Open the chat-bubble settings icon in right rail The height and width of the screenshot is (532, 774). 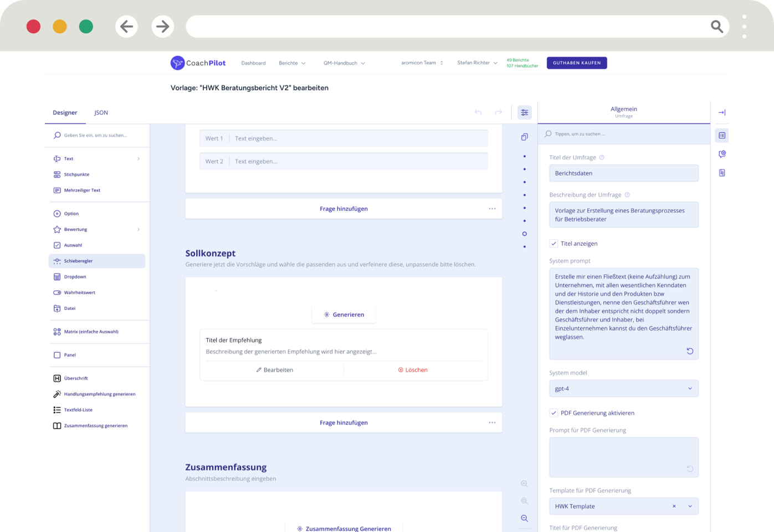click(722, 154)
